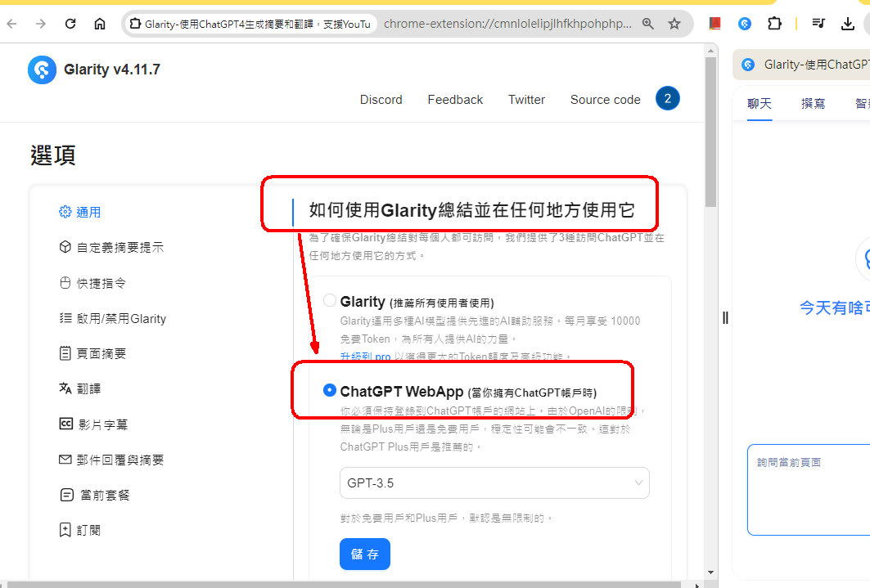This screenshot has height=588, width=870.
Task: Click the Glarity v4.11.7 version text
Action: 112,70
